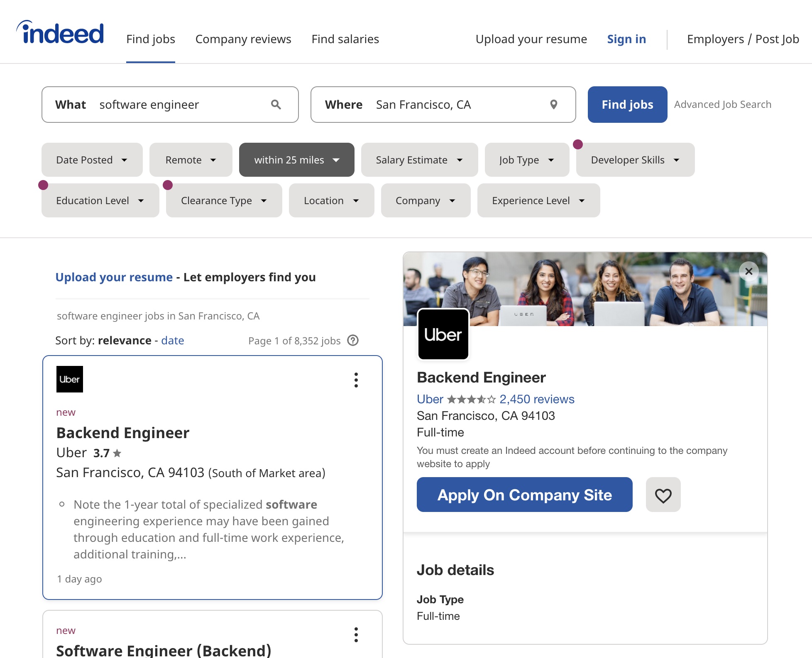Expand the Developer Skills filter
Screen dimensions: 812x658
click(636, 160)
